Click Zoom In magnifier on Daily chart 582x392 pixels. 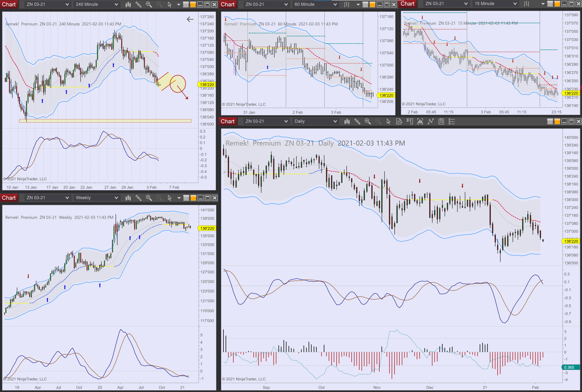click(368, 122)
